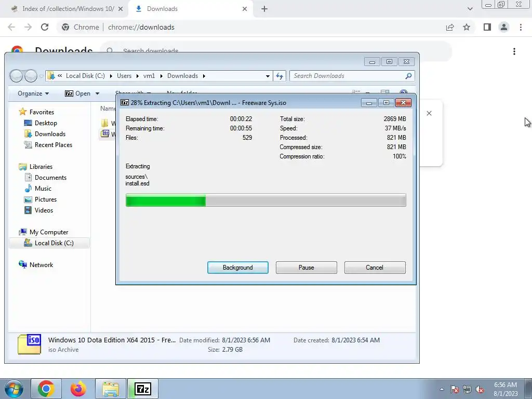532x399 pixels.
Task: Close the Index of /collection tab
Action: [x=121, y=9]
